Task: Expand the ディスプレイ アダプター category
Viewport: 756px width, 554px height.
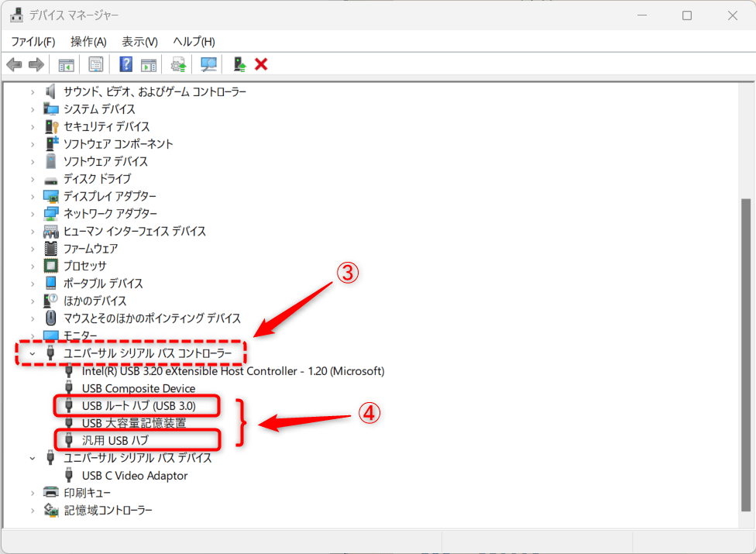Action: point(33,197)
